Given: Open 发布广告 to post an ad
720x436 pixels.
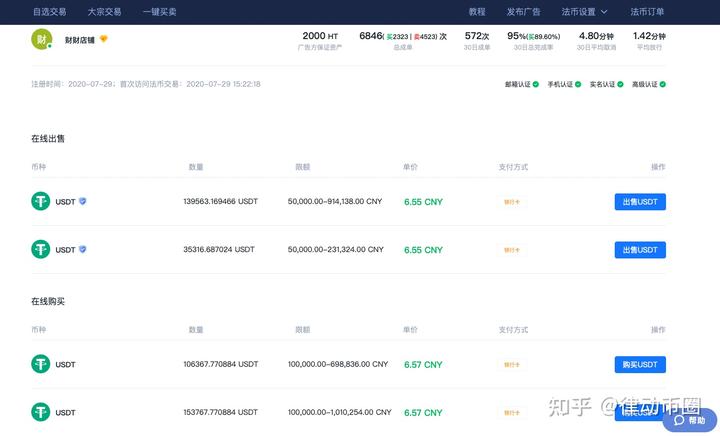Looking at the screenshot, I should tap(523, 12).
